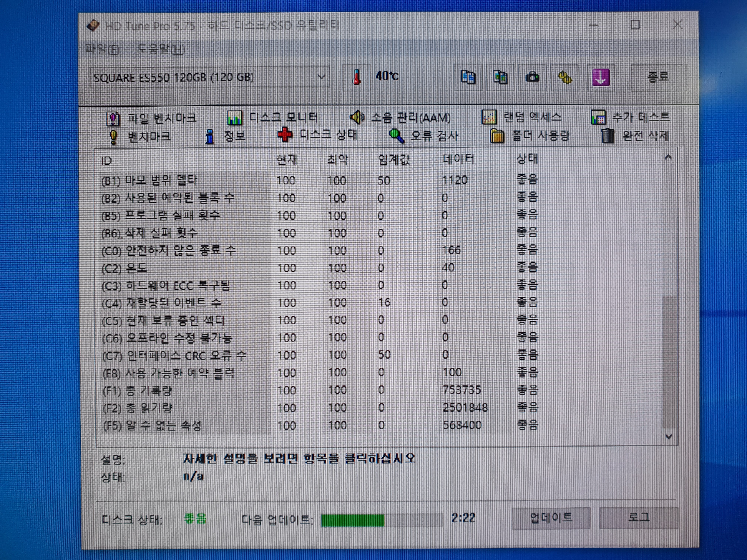Minimize the HD Tune Pro window

[x=594, y=25]
